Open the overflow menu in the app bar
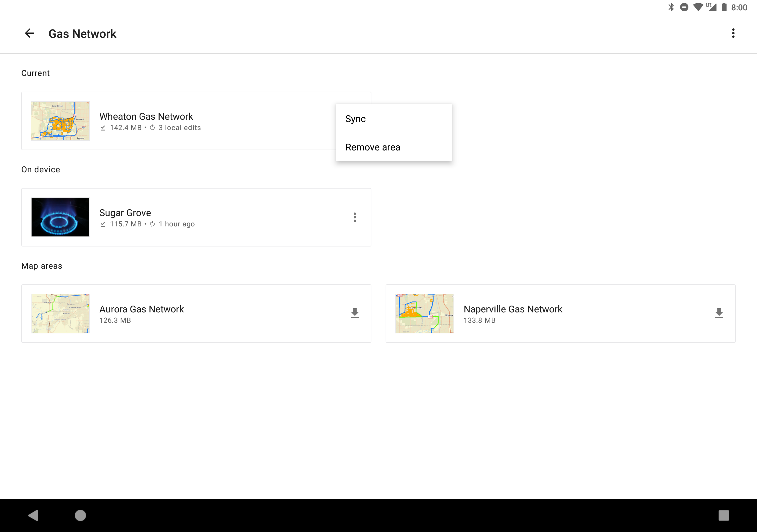 pos(733,33)
